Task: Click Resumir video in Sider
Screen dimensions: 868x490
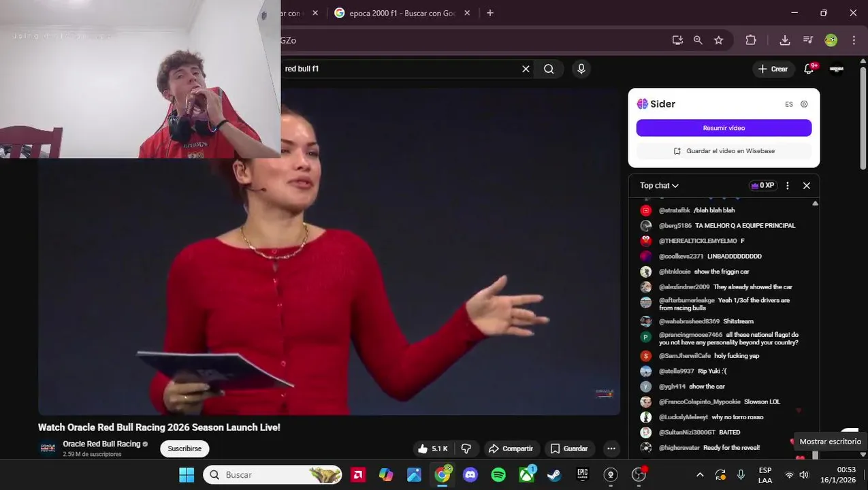Action: [x=724, y=128]
